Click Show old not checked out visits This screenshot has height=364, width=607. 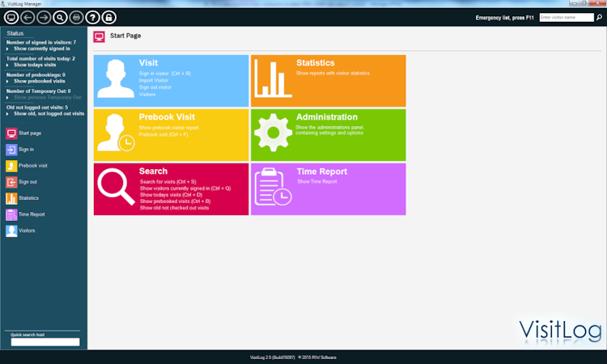tap(174, 208)
